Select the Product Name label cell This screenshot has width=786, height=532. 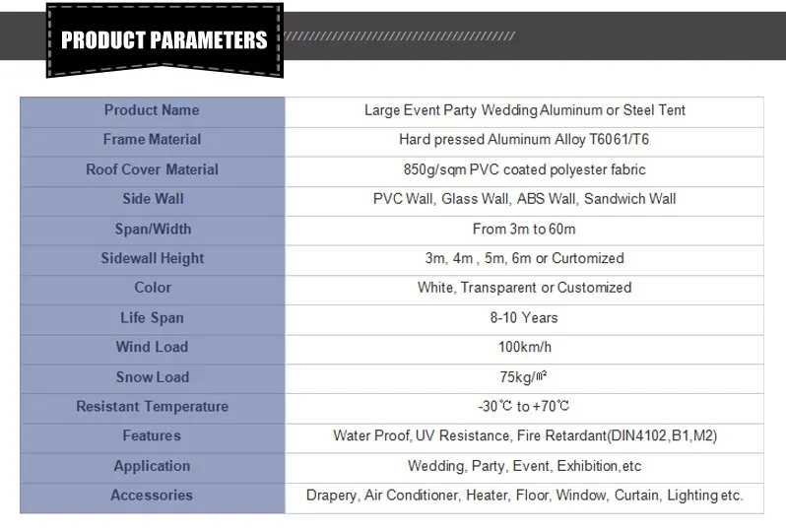(152, 110)
